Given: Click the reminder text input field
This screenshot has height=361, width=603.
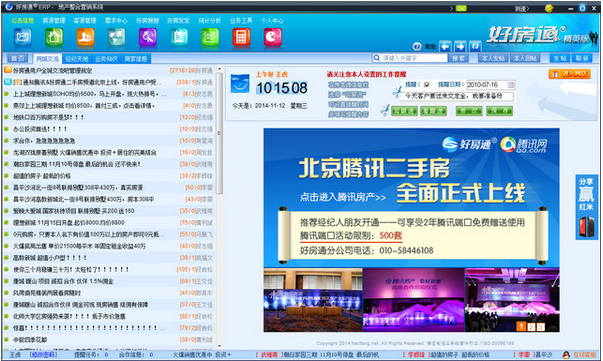Looking at the screenshot, I should (457, 96).
